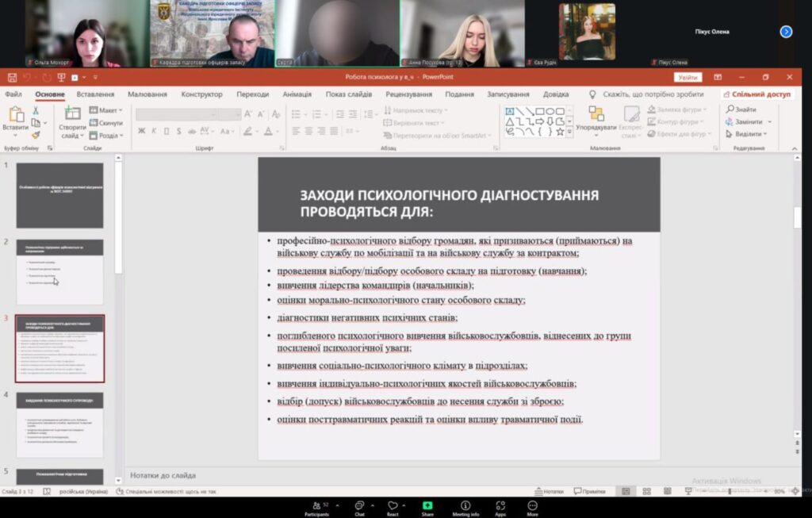This screenshot has width=812, height=518.
Task: Open the Анімація ribbon tab
Action: coord(297,94)
